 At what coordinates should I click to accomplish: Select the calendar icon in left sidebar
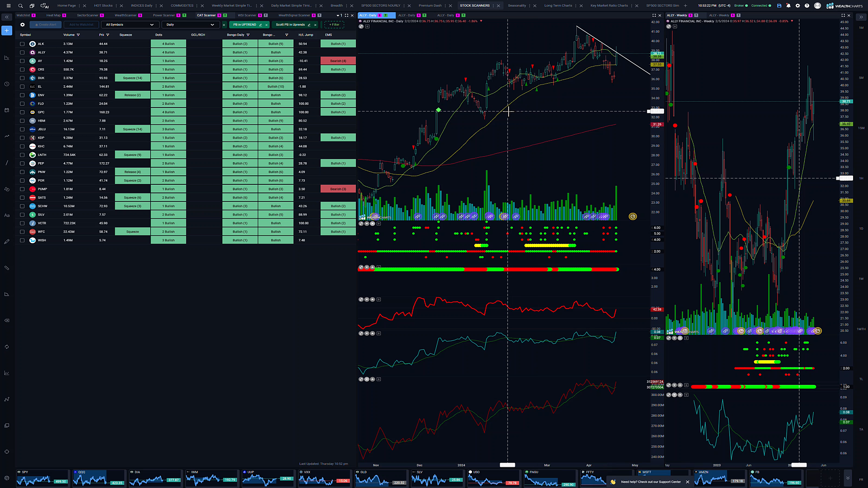tap(7, 110)
